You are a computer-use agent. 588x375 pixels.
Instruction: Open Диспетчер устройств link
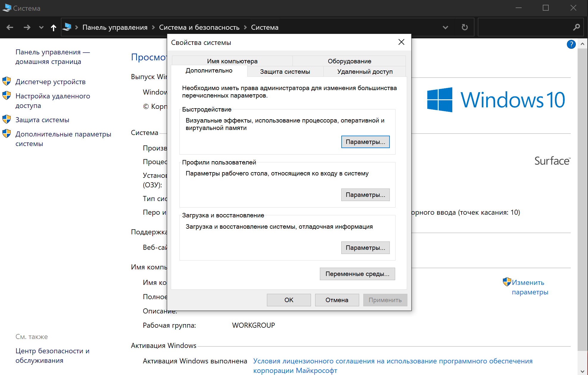coord(51,82)
